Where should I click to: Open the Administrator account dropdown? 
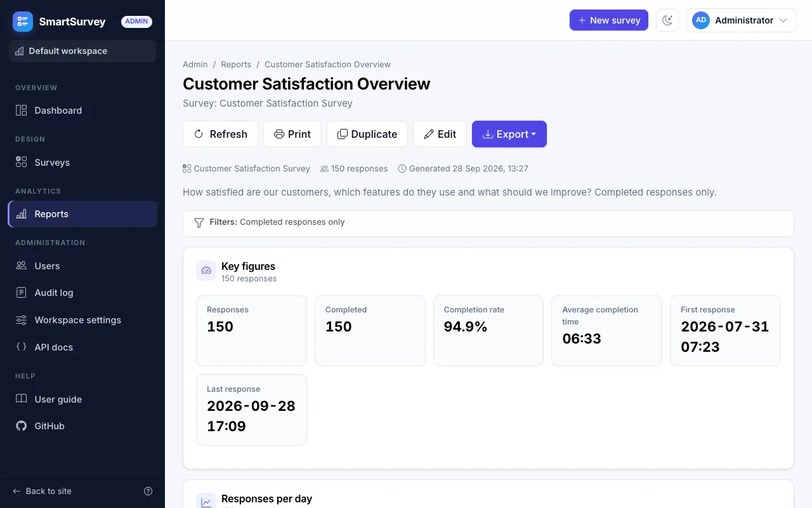[x=741, y=20]
